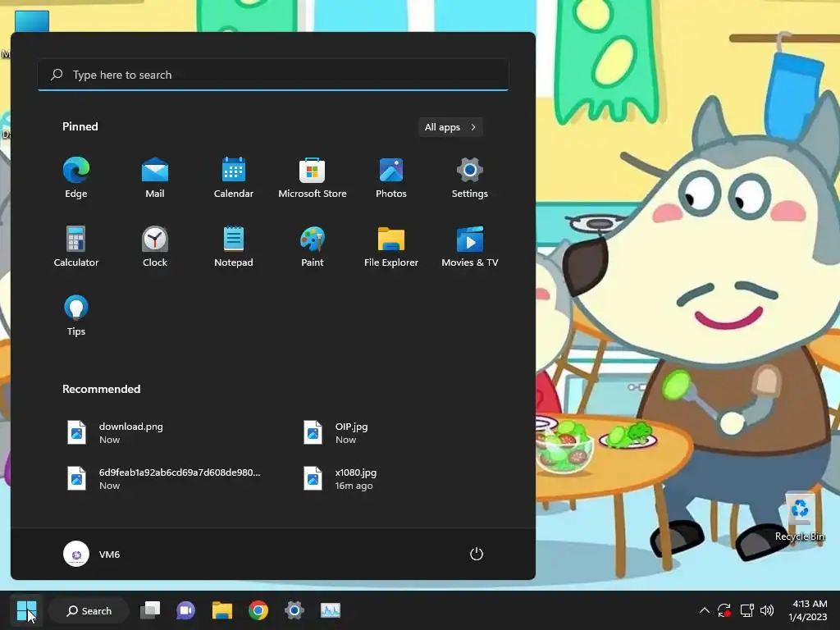Open File Explorer on the taskbar
This screenshot has width=840, height=630.
[221, 610]
